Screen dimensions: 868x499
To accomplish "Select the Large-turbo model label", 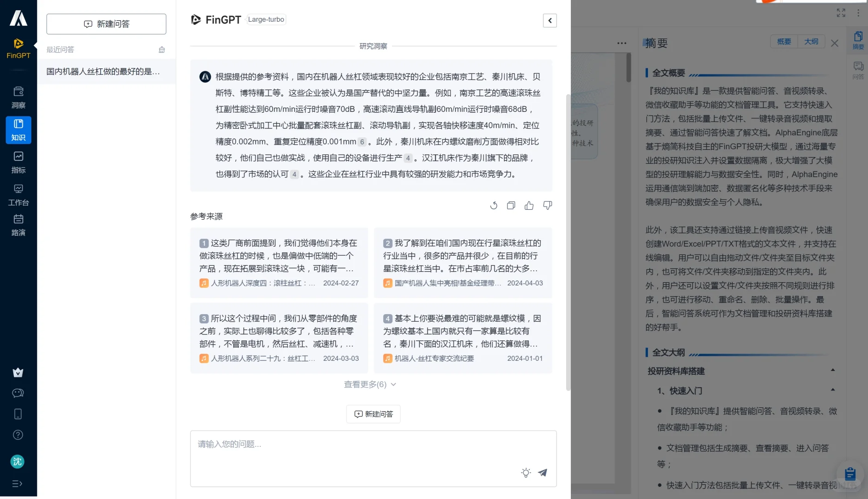I will (266, 19).
